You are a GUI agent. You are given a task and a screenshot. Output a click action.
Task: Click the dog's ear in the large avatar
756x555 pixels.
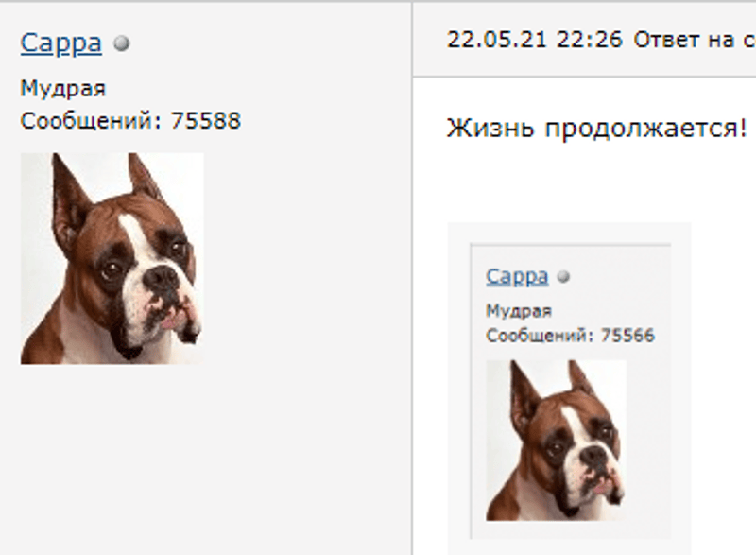(69, 202)
